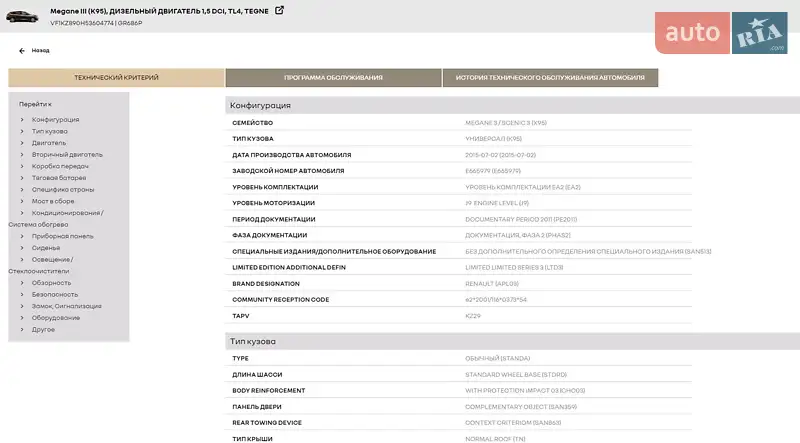This screenshot has height=443, width=800.
Task: Open the История технического обслуживания автомобиля tab
Action: pos(550,77)
